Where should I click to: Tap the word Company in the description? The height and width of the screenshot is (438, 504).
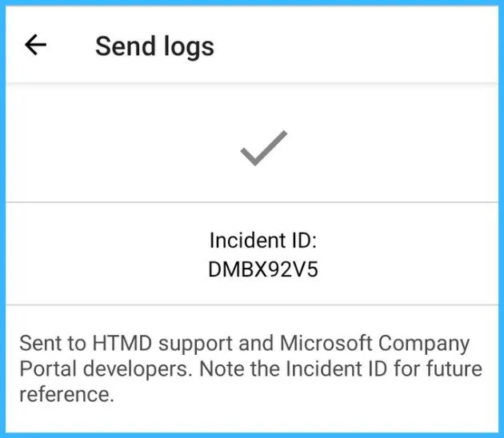(424, 344)
